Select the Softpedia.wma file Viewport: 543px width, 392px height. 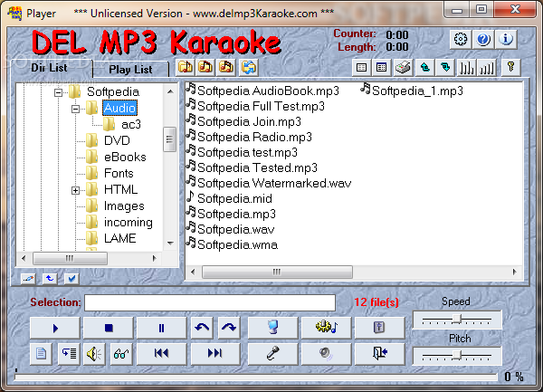click(x=232, y=244)
